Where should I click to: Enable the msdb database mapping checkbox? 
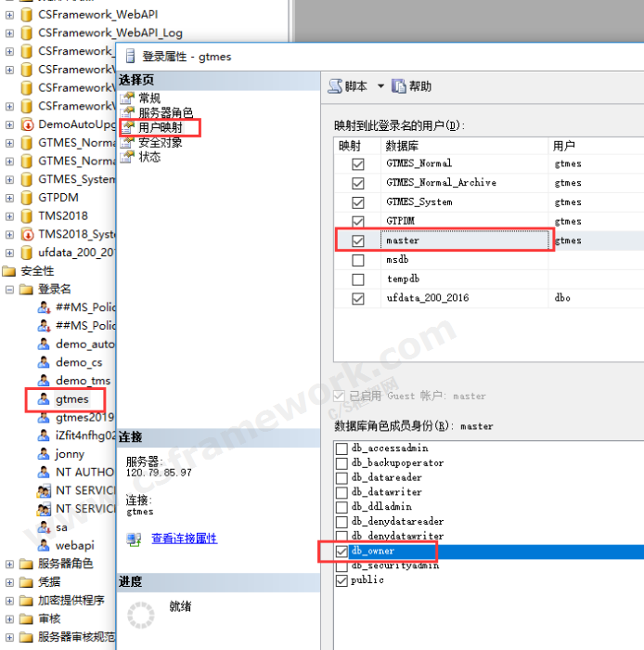pyautogui.click(x=358, y=260)
